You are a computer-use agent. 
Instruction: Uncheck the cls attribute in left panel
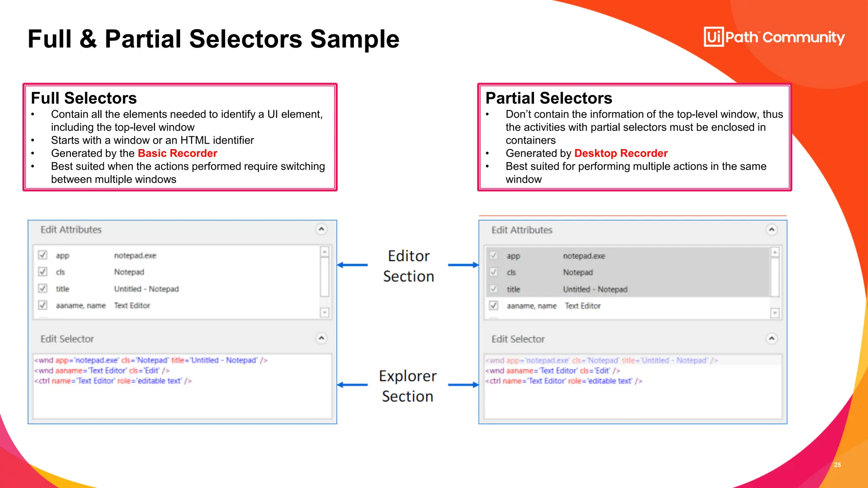click(x=43, y=272)
